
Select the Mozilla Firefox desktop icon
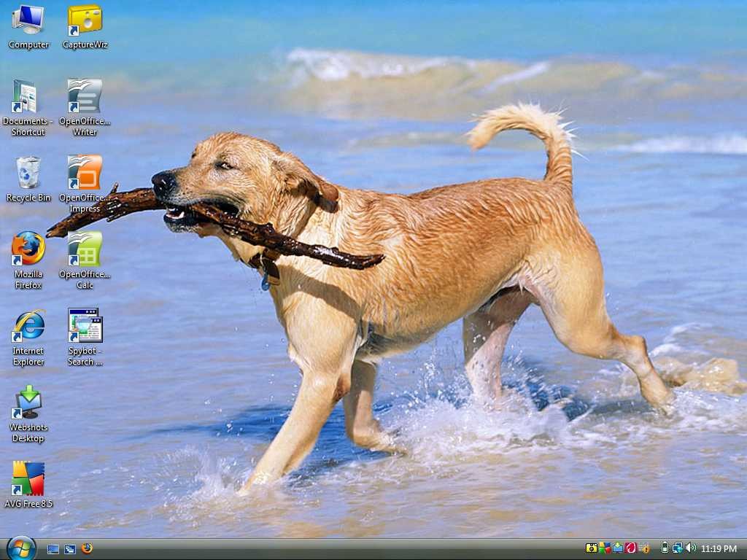click(x=28, y=260)
